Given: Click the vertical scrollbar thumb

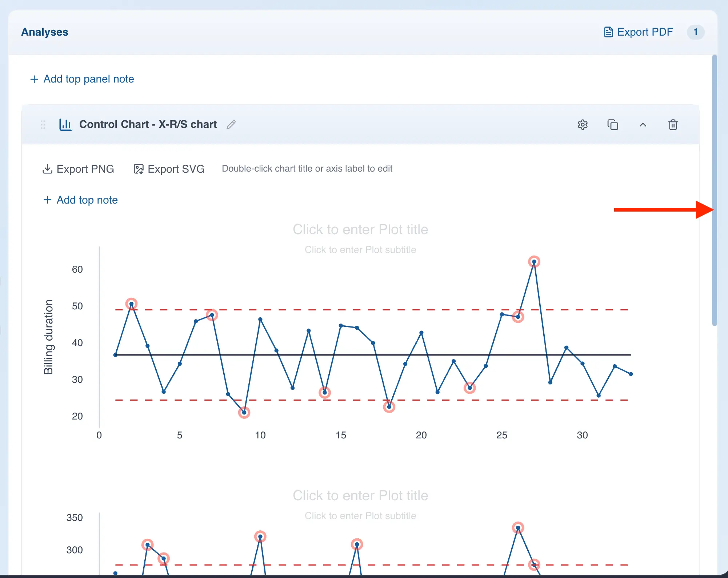Looking at the screenshot, I should 714,189.
